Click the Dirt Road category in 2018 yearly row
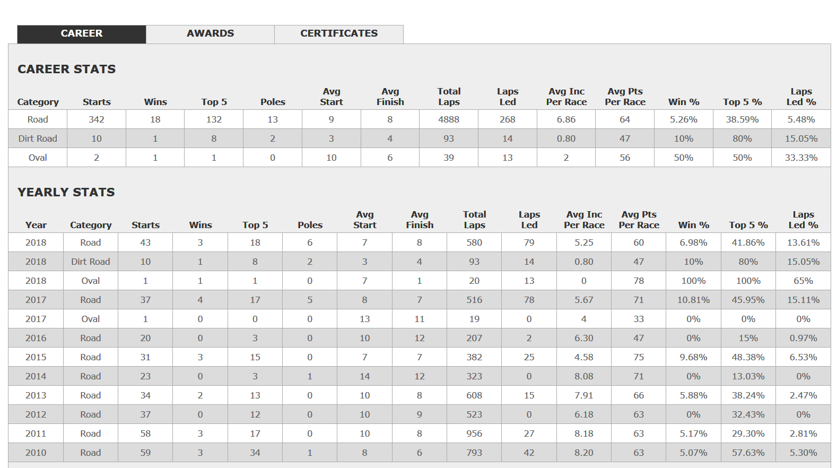 point(91,262)
